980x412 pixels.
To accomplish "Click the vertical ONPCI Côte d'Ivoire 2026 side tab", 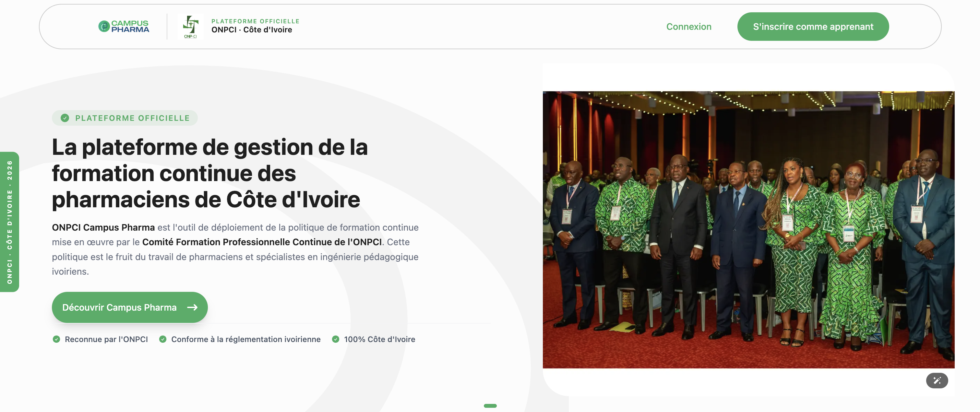I will [9, 222].
